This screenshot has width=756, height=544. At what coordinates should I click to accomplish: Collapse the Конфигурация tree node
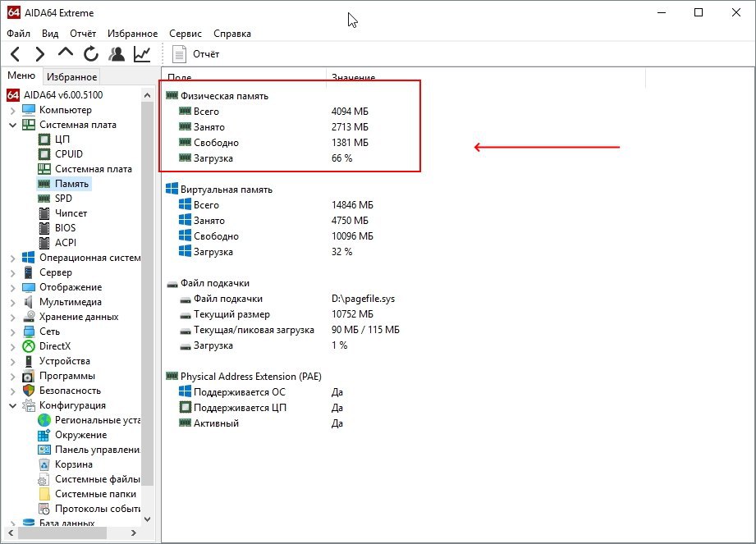[12, 405]
